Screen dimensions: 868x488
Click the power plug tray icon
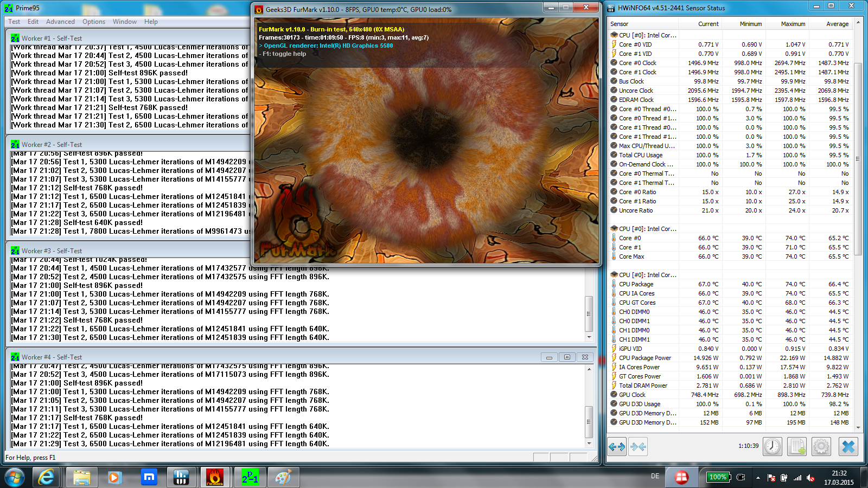tap(784, 478)
